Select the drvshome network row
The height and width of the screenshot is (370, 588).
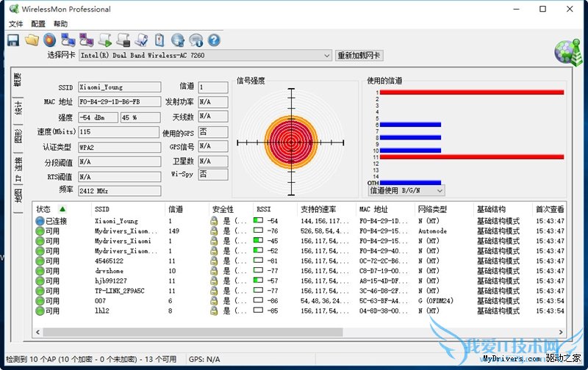pyautogui.click(x=300, y=271)
